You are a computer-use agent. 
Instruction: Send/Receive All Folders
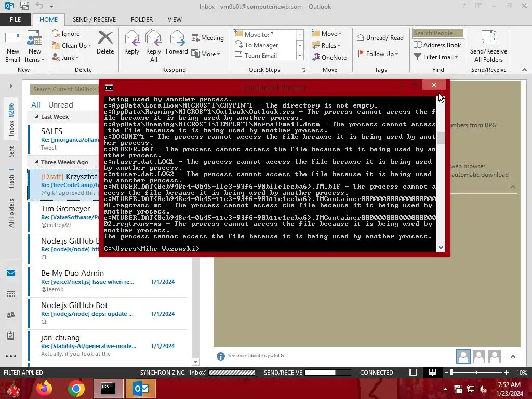pos(488,47)
